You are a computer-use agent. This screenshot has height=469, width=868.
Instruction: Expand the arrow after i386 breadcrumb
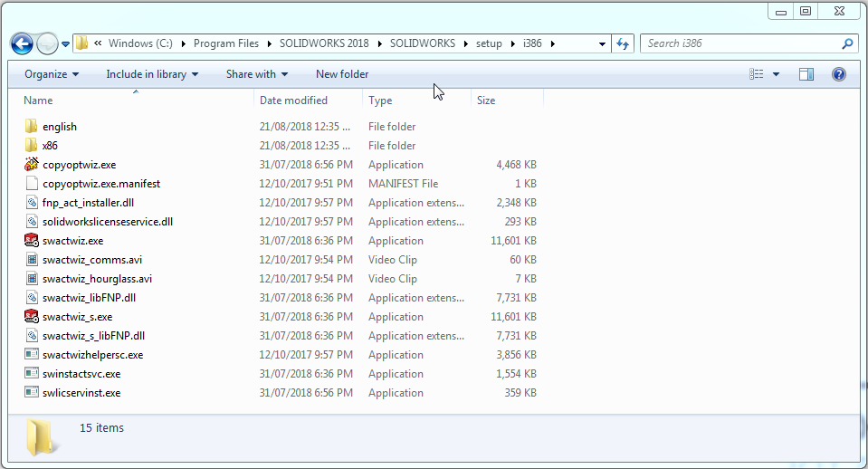click(552, 43)
